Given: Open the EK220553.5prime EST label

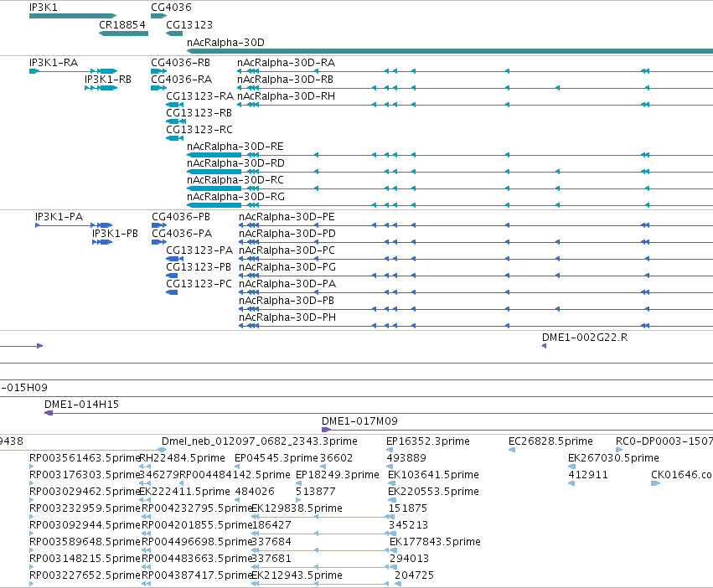Looking at the screenshot, I should (x=433, y=492).
